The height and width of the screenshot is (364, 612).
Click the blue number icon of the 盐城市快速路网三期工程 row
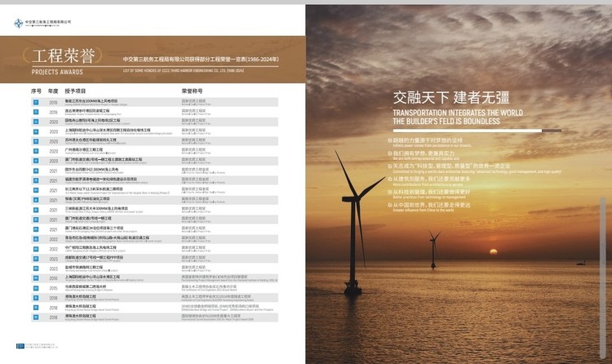[x=36, y=269]
